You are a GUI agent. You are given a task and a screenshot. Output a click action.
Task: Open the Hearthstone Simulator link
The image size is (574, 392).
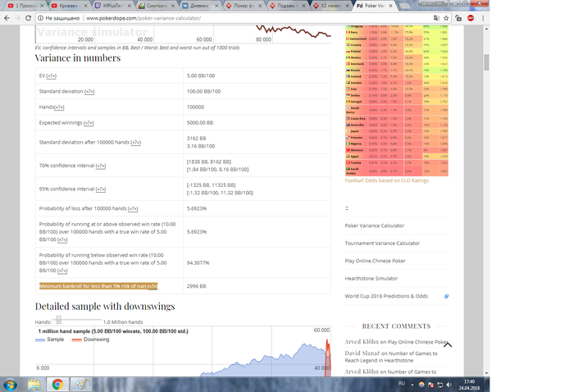371,279
